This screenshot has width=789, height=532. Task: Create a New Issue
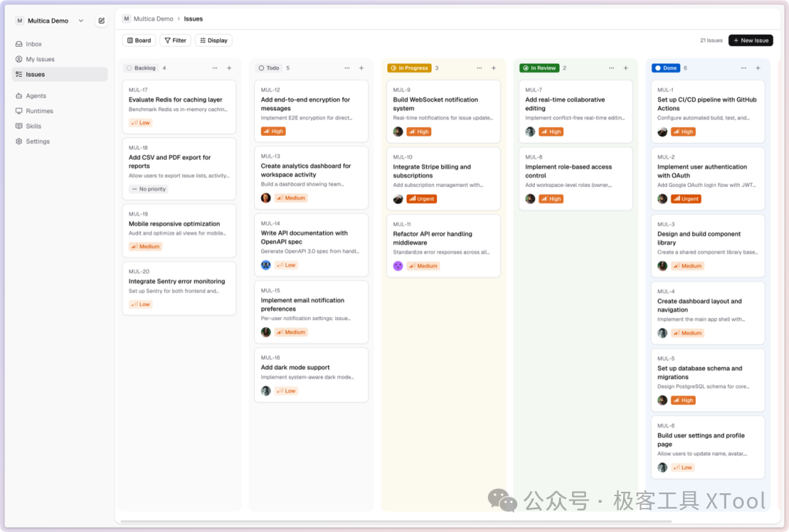(750, 40)
